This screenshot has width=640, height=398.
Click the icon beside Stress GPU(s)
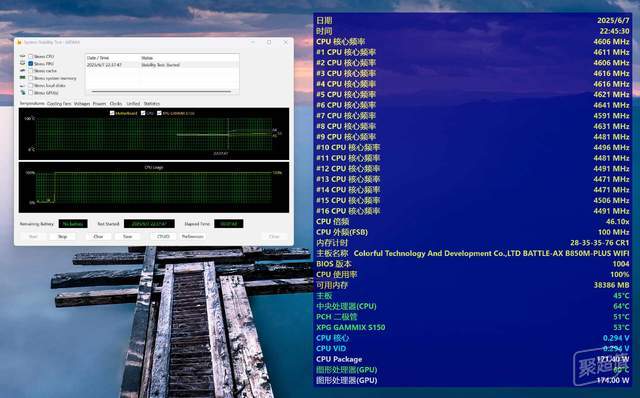[x=23, y=93]
